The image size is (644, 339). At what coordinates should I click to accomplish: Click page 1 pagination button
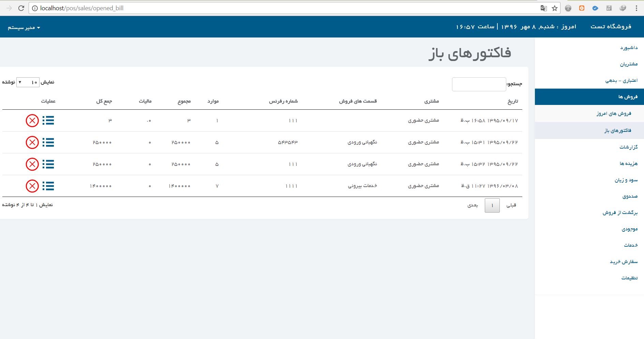(x=492, y=205)
